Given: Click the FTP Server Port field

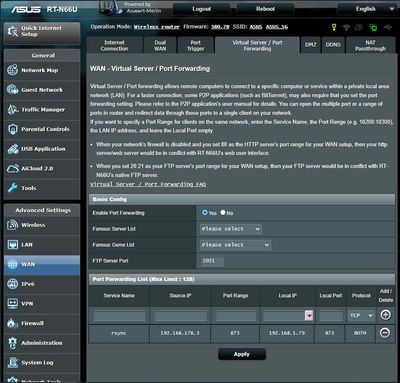Looking at the screenshot, I should 212,261.
